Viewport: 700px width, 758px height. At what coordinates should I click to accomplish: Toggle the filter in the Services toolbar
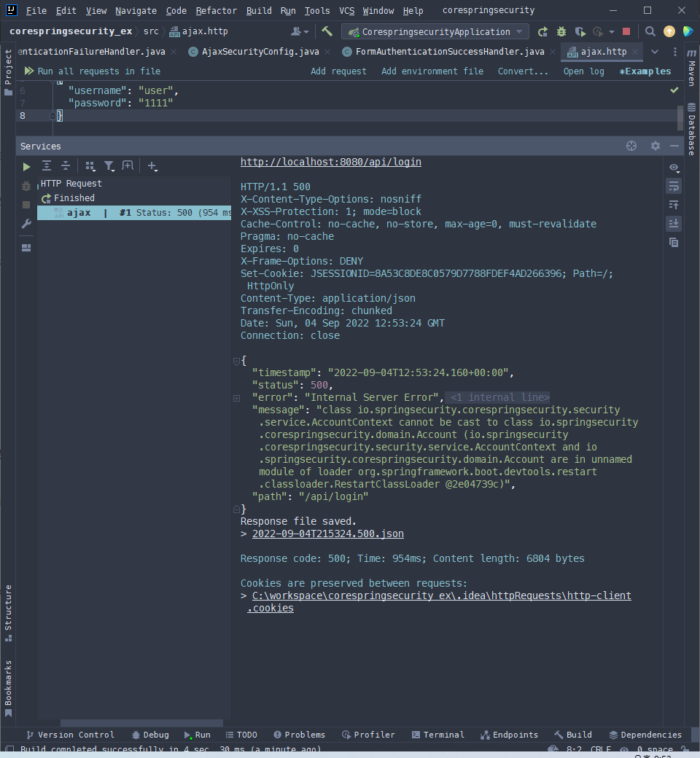(x=109, y=165)
